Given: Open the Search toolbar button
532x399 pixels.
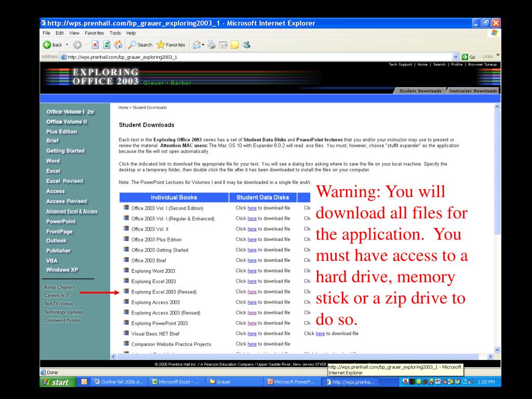Looking at the screenshot, I should pyautogui.click(x=140, y=45).
